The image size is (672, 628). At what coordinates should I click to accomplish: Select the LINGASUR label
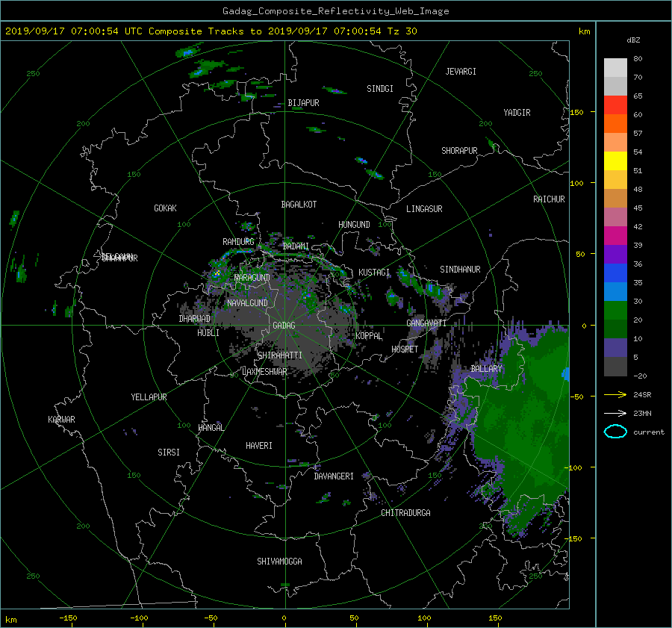pyautogui.click(x=424, y=209)
